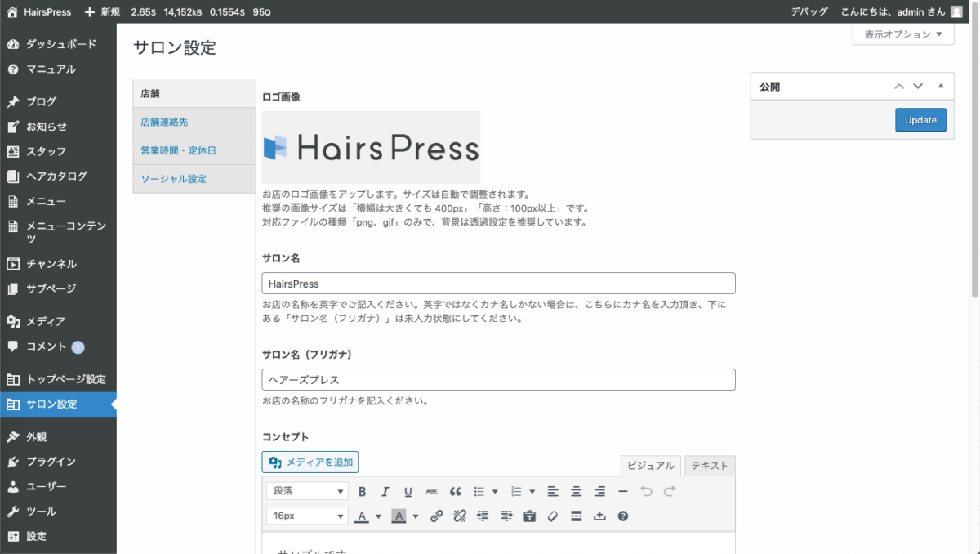Screen dimensions: 980x554
Task: Open the 営業時間・定休日 settings tab
Action: [x=178, y=150]
